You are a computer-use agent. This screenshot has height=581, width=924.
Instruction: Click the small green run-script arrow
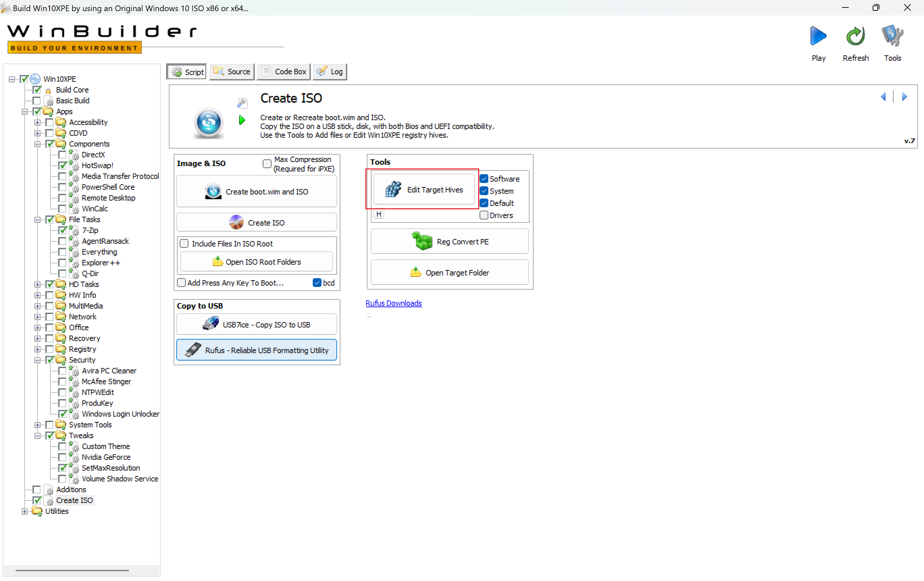click(242, 120)
